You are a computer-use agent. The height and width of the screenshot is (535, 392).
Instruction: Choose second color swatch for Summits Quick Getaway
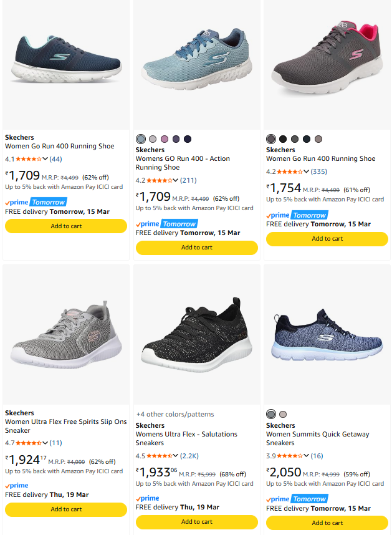tap(283, 415)
